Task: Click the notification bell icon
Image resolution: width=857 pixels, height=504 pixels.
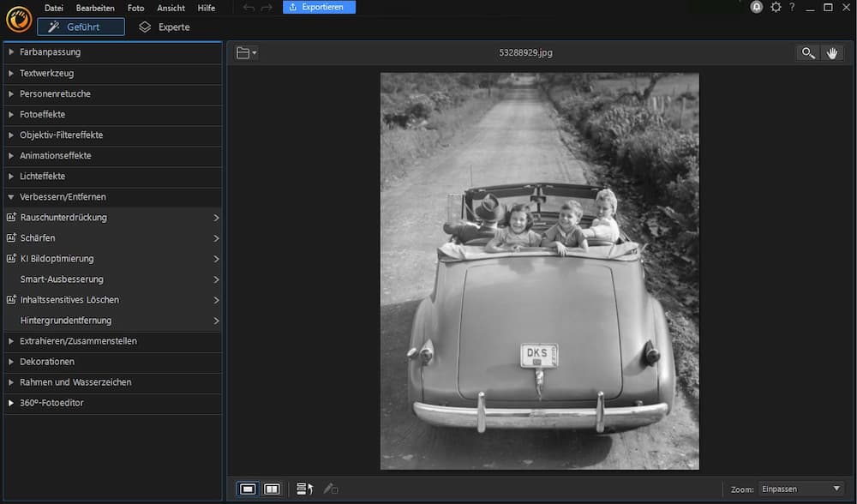Action: [757, 7]
